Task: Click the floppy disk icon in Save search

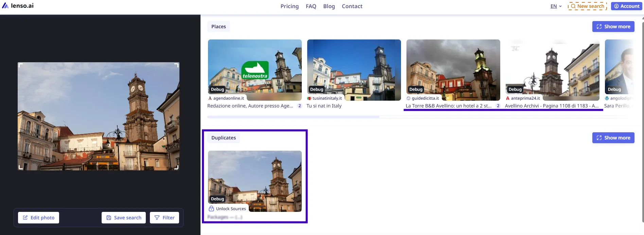Action: coord(109,218)
